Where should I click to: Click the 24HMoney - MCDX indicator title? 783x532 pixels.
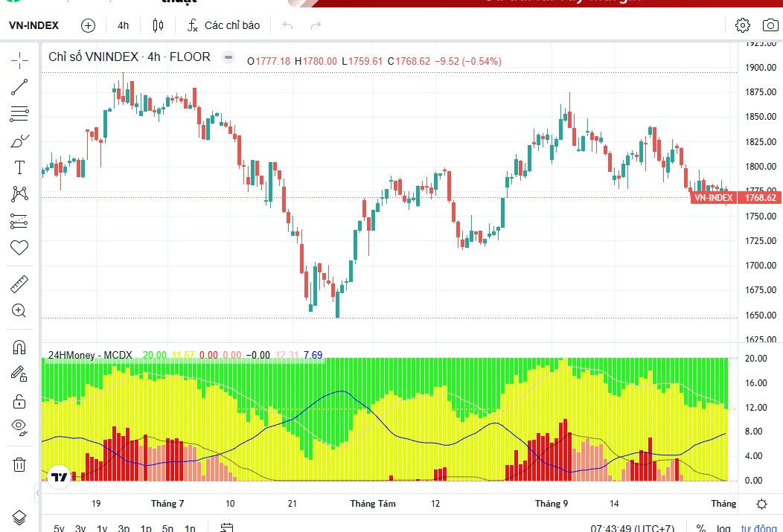click(x=90, y=356)
